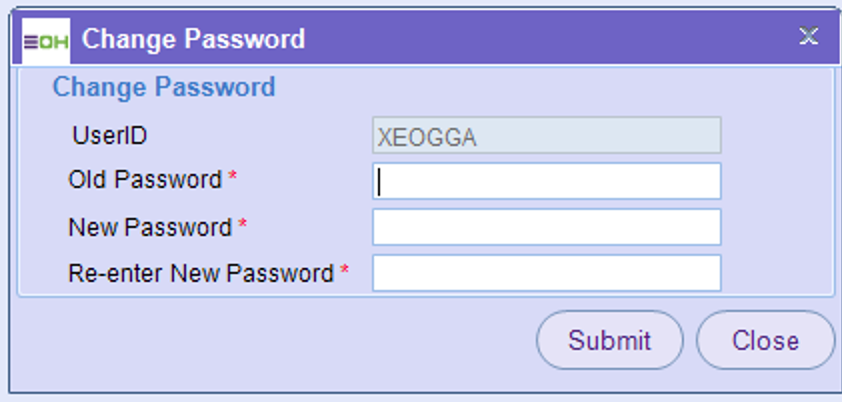
Task: Click the disabled UserID field showing XEOGGA
Action: [x=546, y=136]
